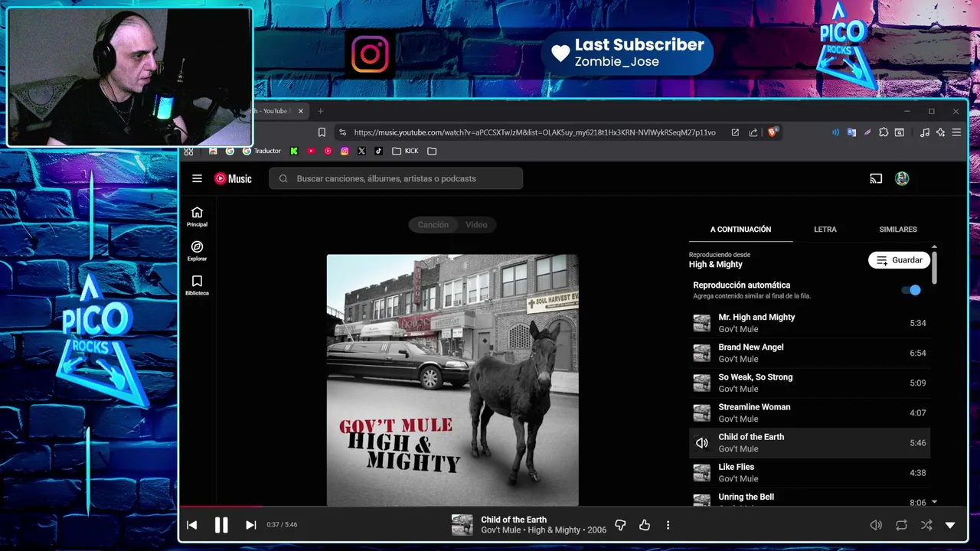Select the A CONTINUACIÓN tab
The width and height of the screenshot is (980, 551).
pos(740,230)
